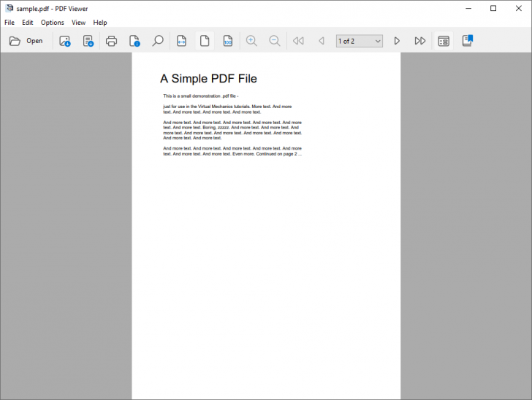Screen dimensions: 532x400
Task: Open the File menu
Action: point(9,23)
